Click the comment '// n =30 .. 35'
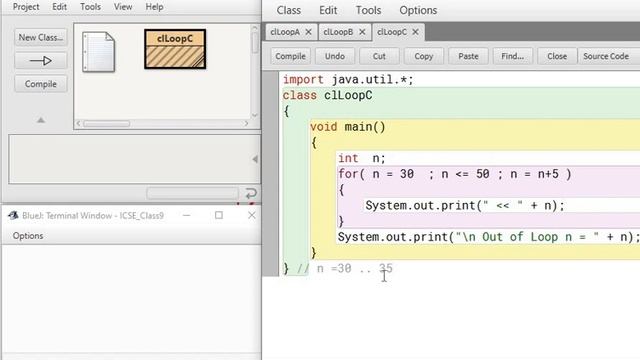 point(345,269)
